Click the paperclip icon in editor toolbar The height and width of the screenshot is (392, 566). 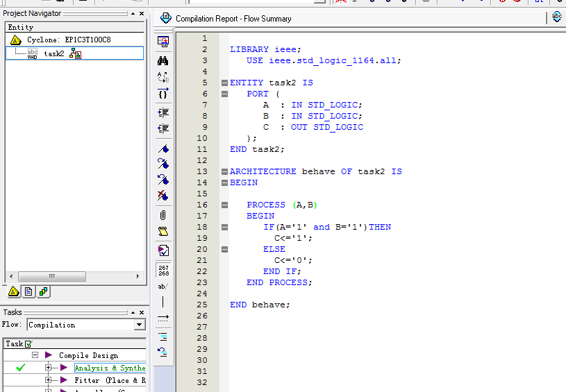click(163, 215)
